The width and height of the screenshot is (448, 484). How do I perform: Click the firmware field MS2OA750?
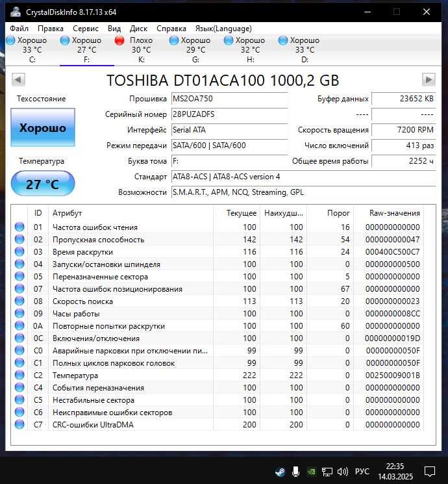(x=230, y=99)
